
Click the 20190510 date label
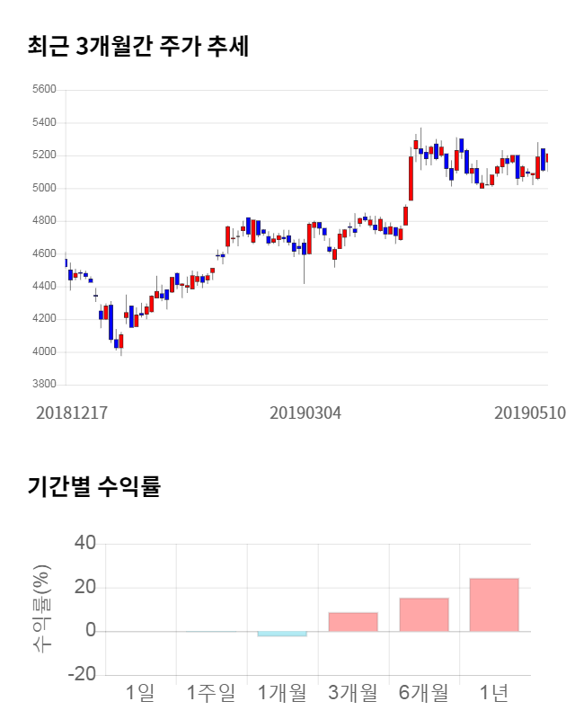(x=530, y=413)
